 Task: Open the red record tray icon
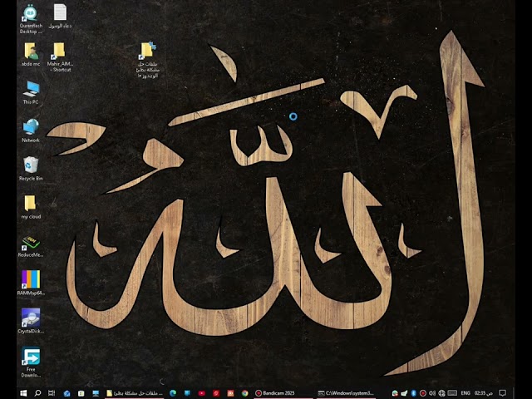(423, 393)
